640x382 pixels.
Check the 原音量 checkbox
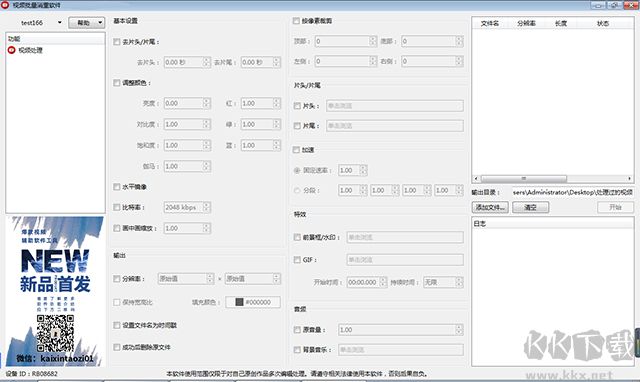(x=297, y=330)
